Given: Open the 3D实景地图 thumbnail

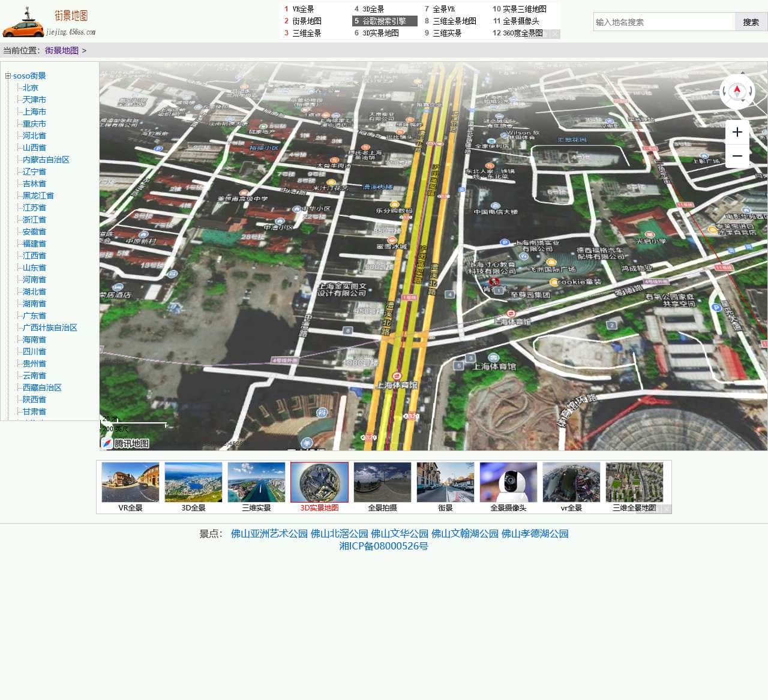Looking at the screenshot, I should click(319, 482).
